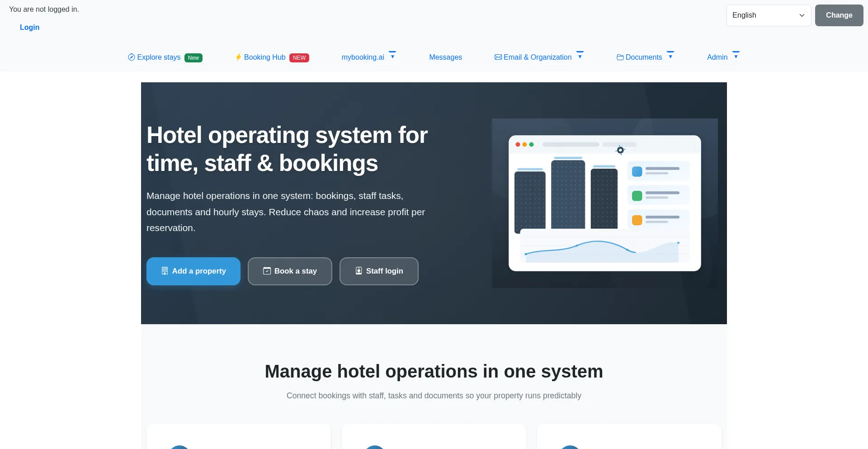Navigate to Email & Organization in the navbar

coord(538,57)
